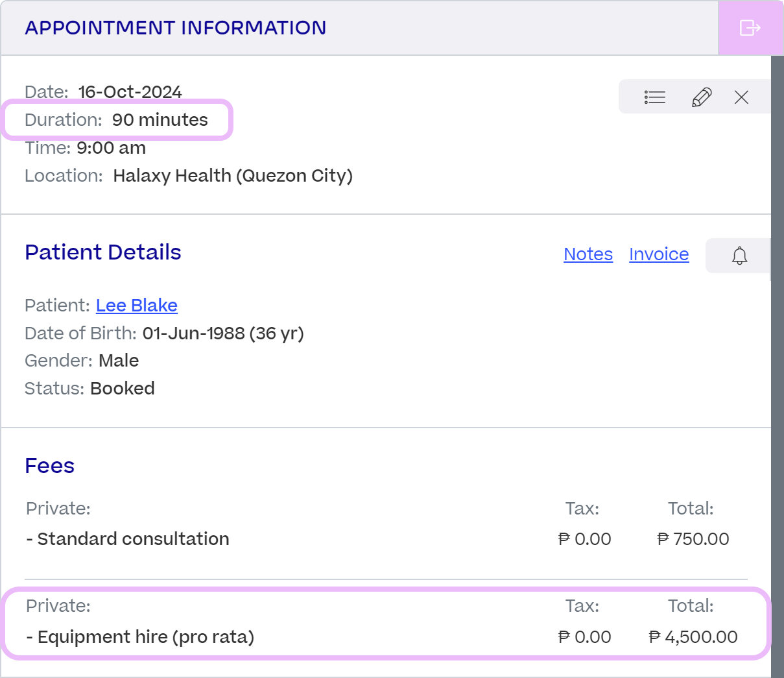Click the pencil edit icon
The width and height of the screenshot is (784, 678).
point(702,97)
